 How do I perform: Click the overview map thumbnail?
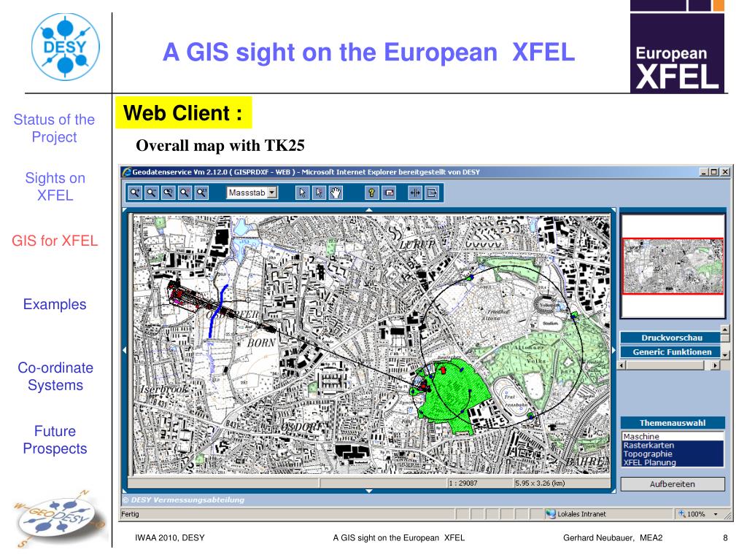pyautogui.click(x=672, y=265)
